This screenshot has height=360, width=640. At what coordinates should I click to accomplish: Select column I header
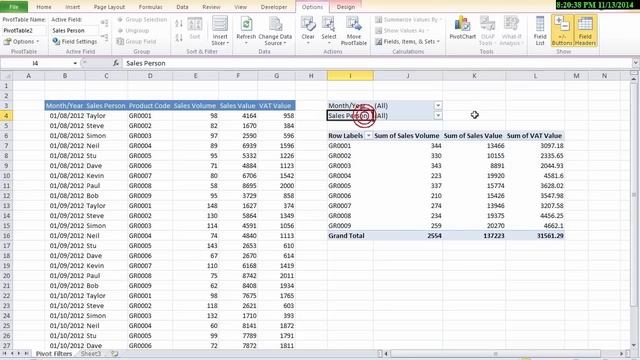point(350,76)
